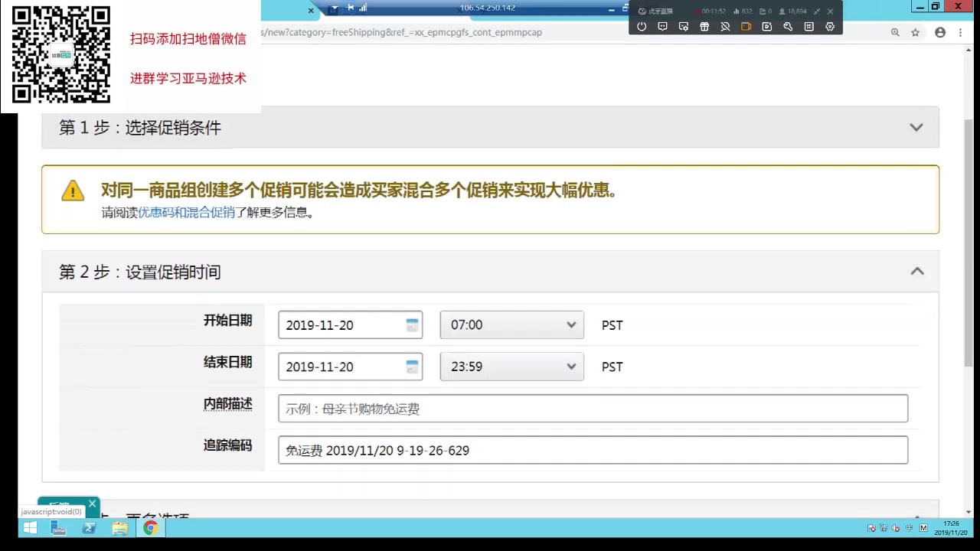Close the current browser tab
Viewport: 980px width, 551px height.
tap(311, 11)
